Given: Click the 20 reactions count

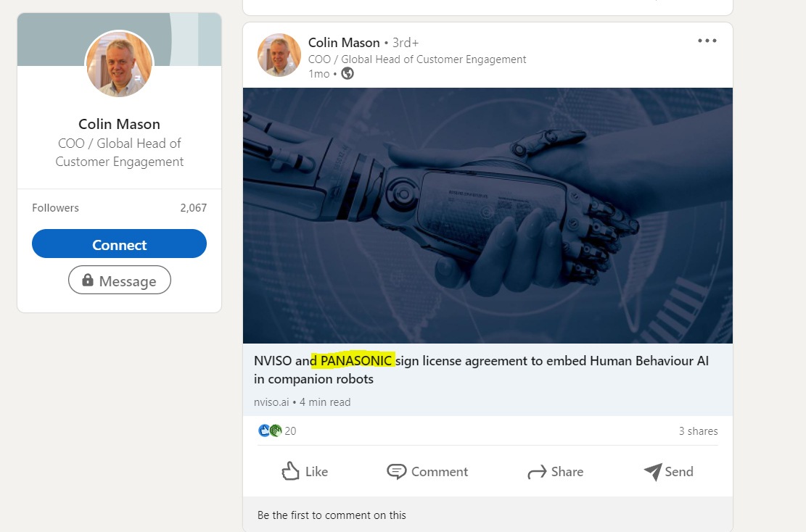Looking at the screenshot, I should [x=290, y=431].
